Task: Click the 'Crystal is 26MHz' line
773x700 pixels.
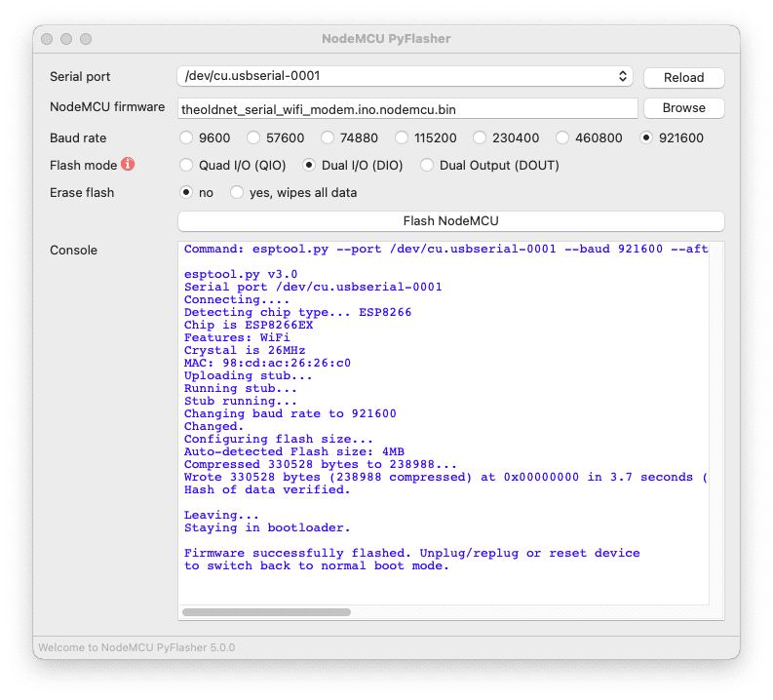Action: point(245,350)
